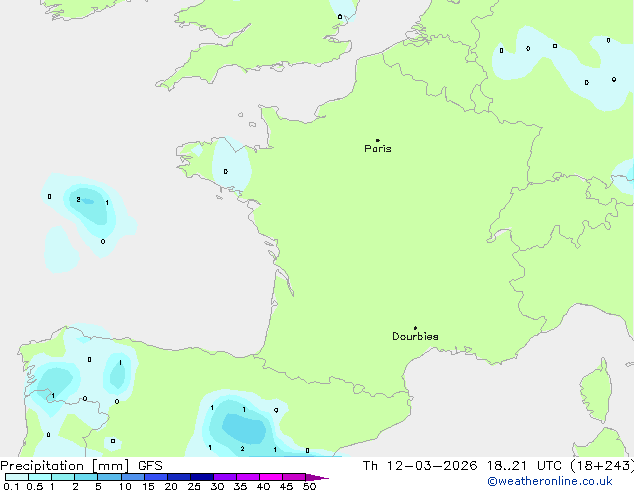634x490 pixels.
Task: Select the 5–10 mm legend swatch
Action: [x=109, y=477]
